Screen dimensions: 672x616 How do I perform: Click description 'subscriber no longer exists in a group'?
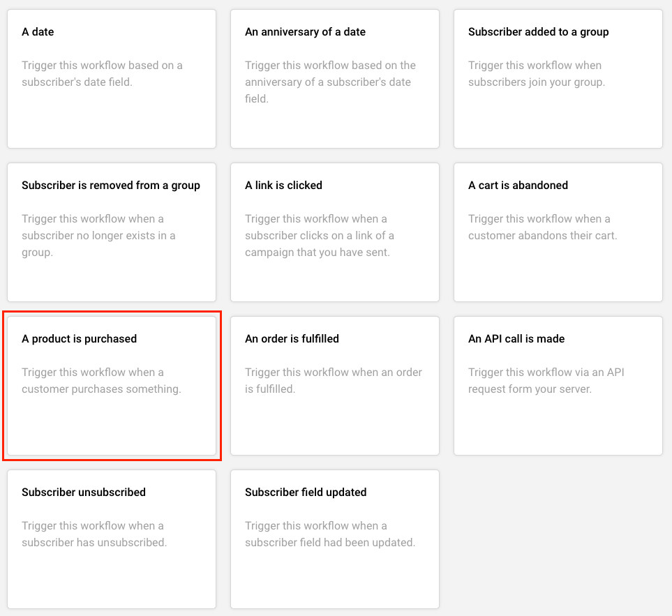tap(98, 236)
